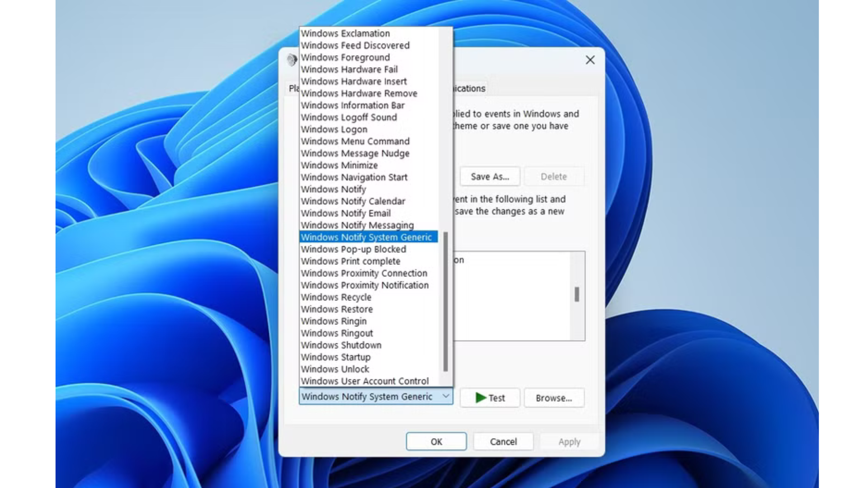Click the green play Test icon
Image resolution: width=868 pixels, height=488 pixels.
[481, 398]
